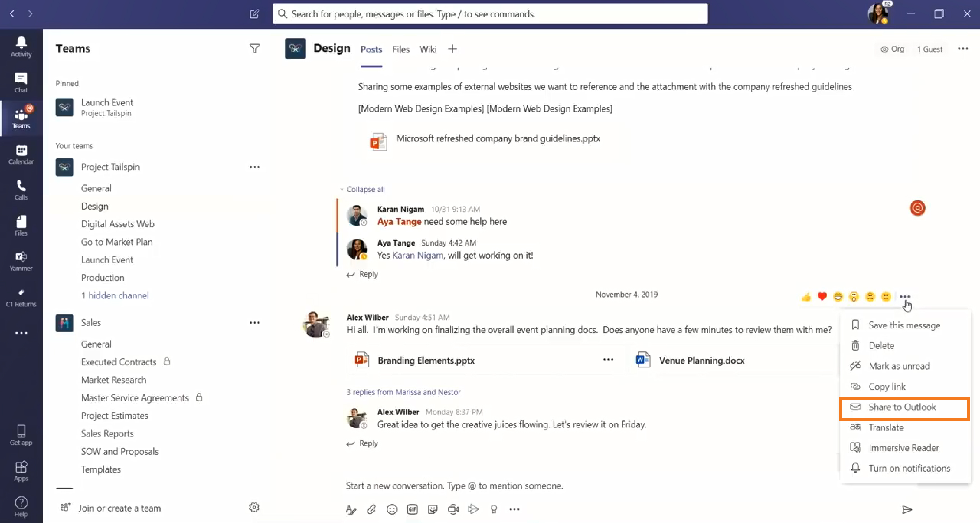The height and width of the screenshot is (523, 980).
Task: Open more options for Branding Elements.pptx
Action: pyautogui.click(x=608, y=360)
